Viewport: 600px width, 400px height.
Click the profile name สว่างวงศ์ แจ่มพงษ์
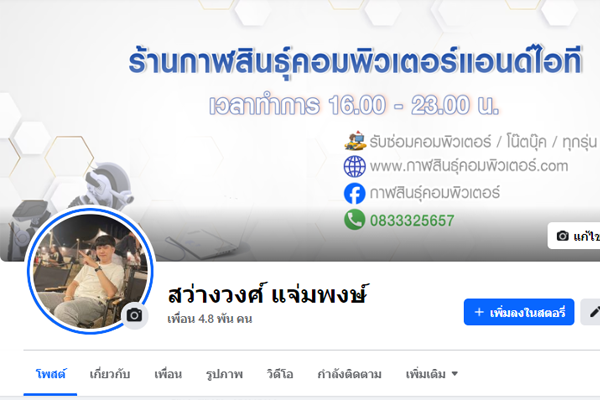coord(267,294)
